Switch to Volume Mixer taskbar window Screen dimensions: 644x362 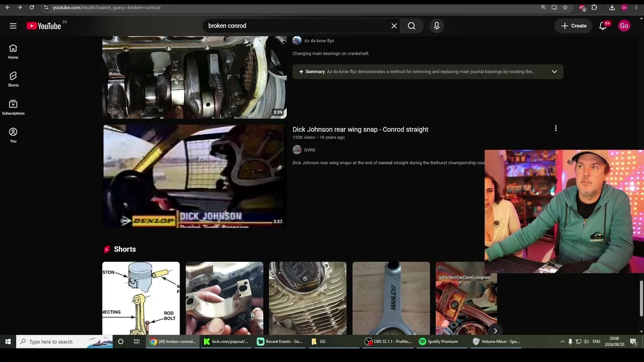[x=496, y=342]
